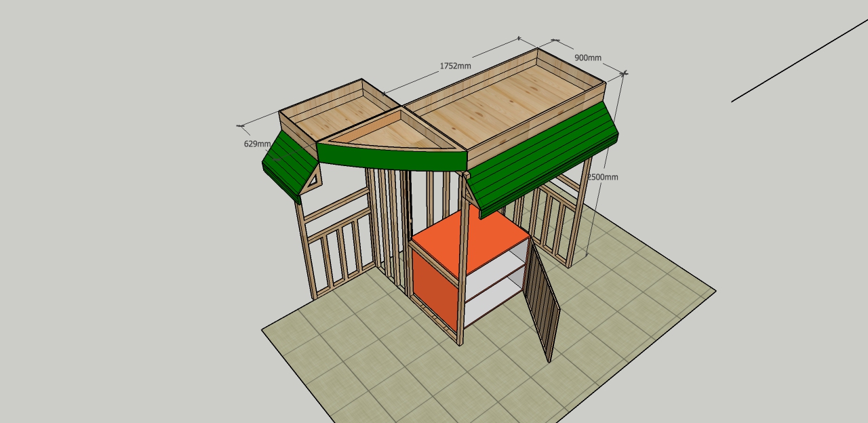Select the 900mm dimension text

[588, 58]
